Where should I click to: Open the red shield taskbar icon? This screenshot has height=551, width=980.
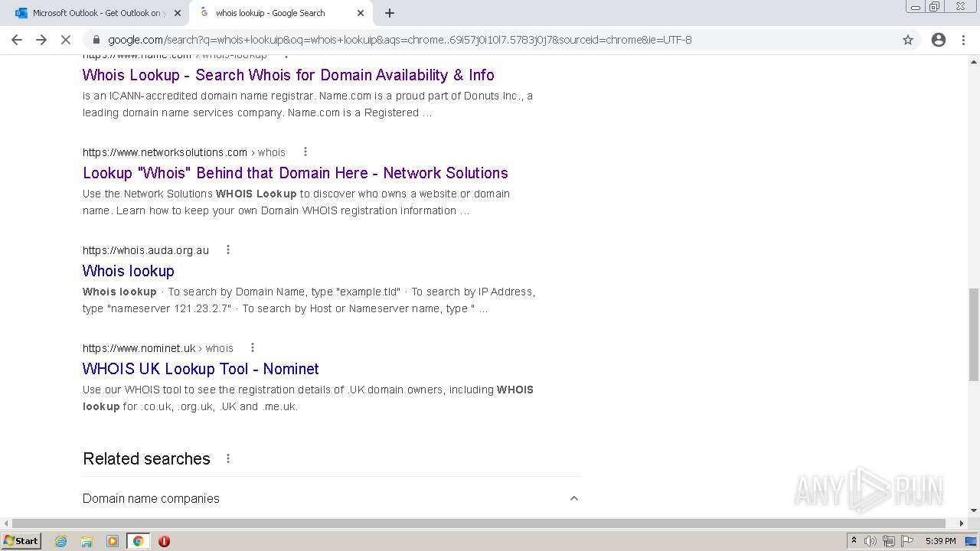pos(164,541)
